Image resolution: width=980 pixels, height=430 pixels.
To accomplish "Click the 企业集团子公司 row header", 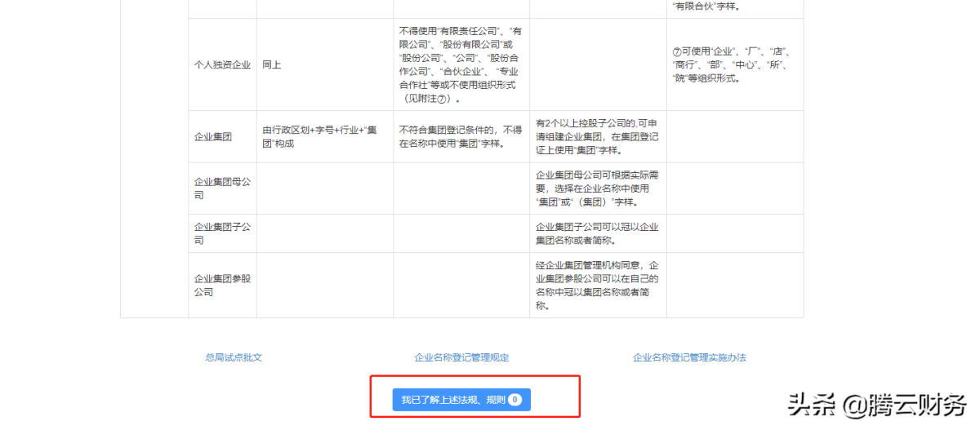I will 222,233.
